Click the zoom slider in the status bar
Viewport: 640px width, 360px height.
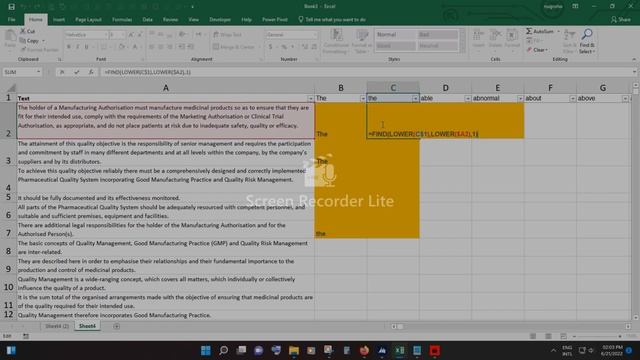click(x=597, y=336)
